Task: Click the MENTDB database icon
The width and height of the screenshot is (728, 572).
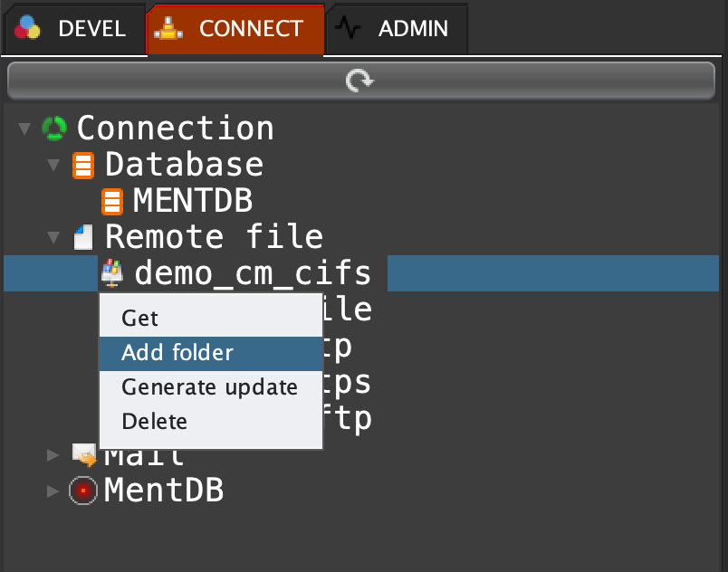Action: click(112, 201)
